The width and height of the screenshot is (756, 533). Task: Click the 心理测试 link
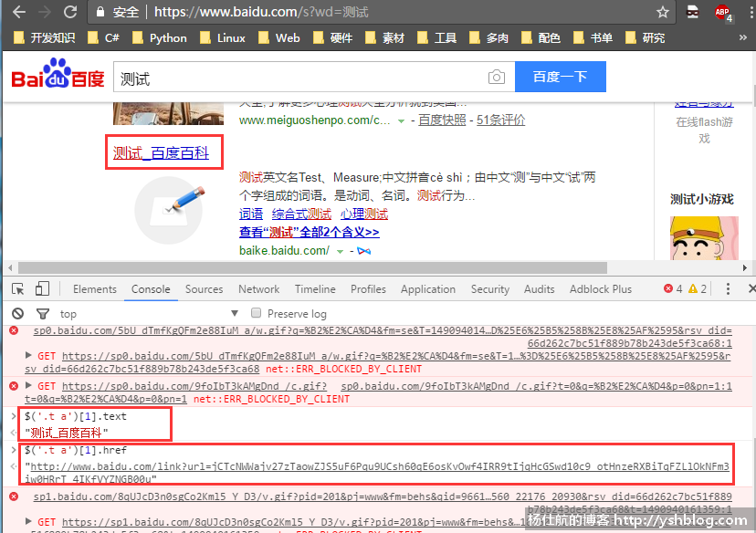364,214
